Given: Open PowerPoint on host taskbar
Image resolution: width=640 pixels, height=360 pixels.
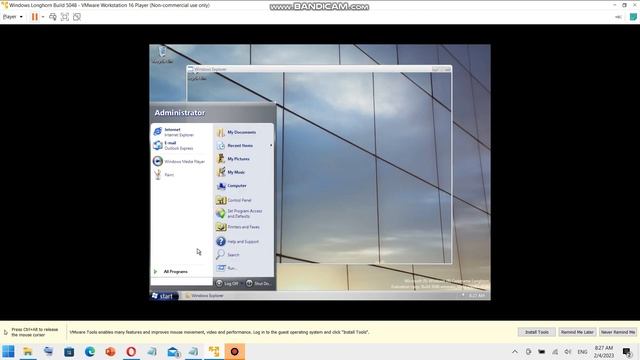Looking at the screenshot, I should tap(110, 351).
